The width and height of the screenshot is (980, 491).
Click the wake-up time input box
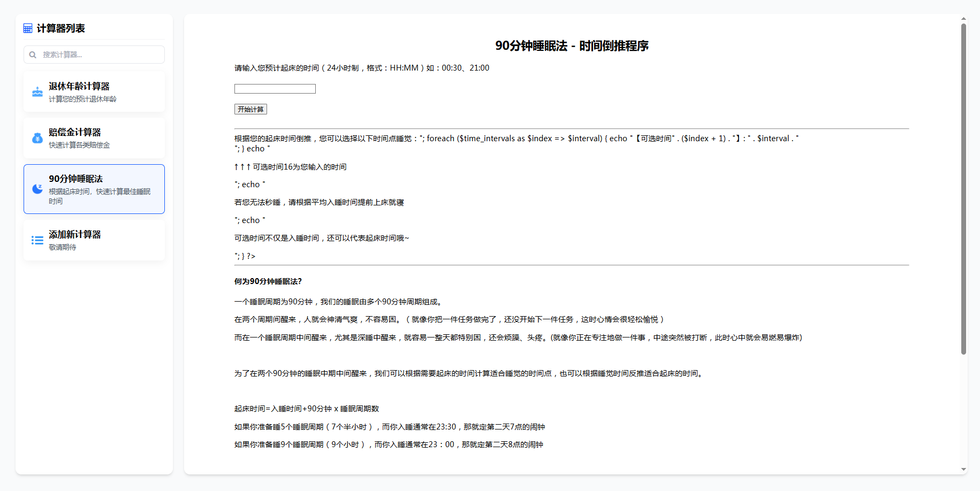(275, 89)
